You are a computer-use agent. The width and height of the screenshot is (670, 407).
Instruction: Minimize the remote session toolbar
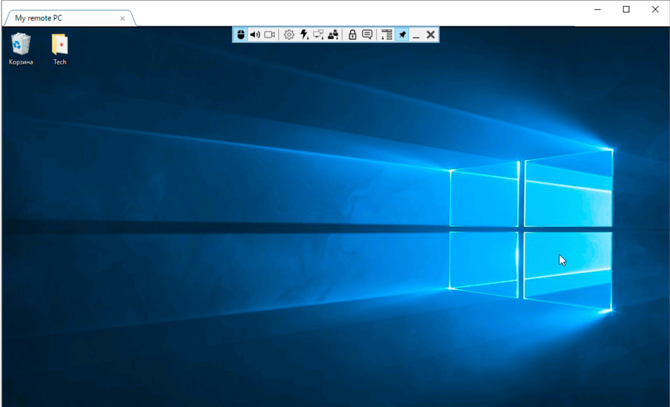[416, 35]
